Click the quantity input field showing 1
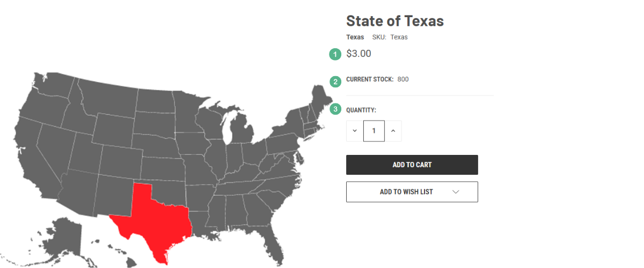 (374, 131)
